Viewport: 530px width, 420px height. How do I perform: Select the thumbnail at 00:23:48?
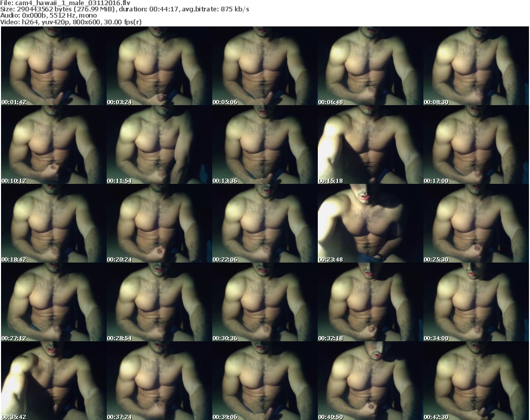pyautogui.click(x=370, y=223)
